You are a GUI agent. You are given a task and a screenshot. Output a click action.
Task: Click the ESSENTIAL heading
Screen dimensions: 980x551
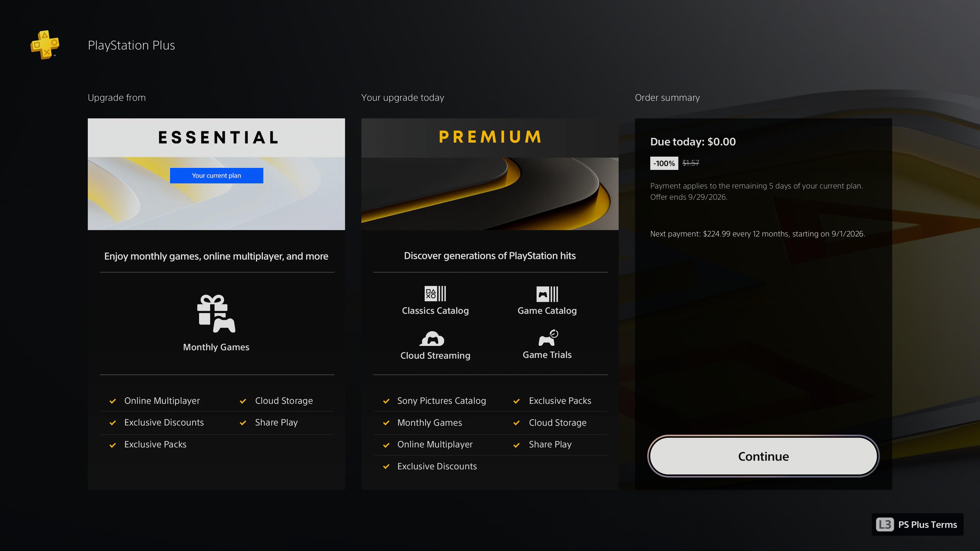coord(218,137)
